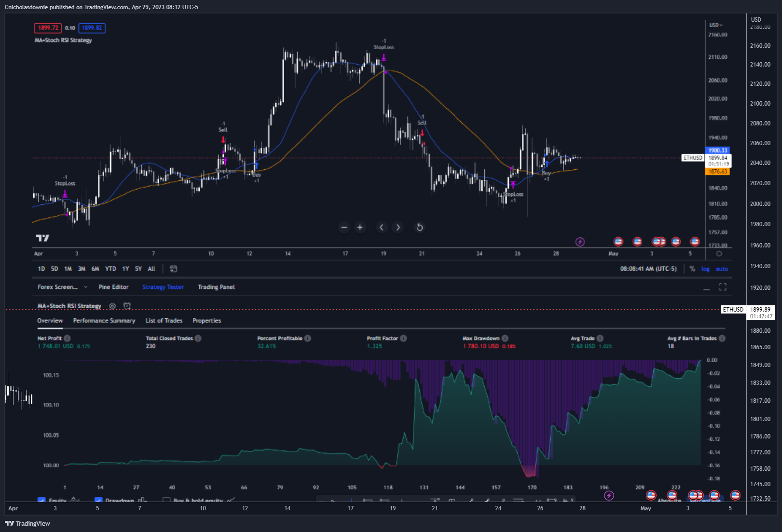782x532 pixels.
Task: Maximize the Strategy Tester panel
Action: (x=723, y=287)
